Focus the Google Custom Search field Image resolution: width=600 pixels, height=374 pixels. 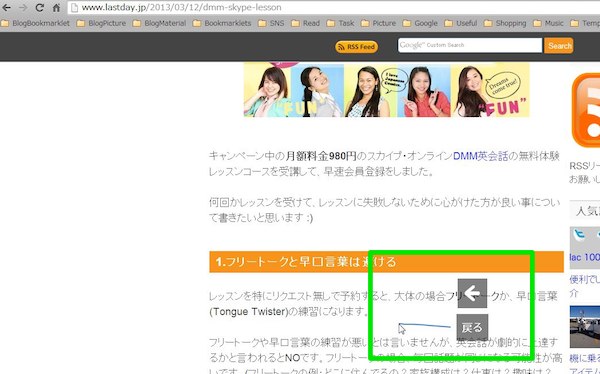pos(470,45)
